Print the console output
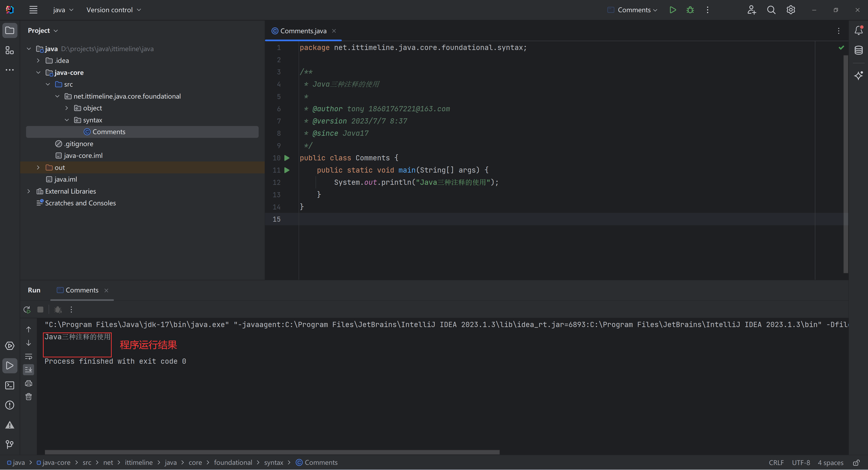868x470 pixels. [29, 383]
